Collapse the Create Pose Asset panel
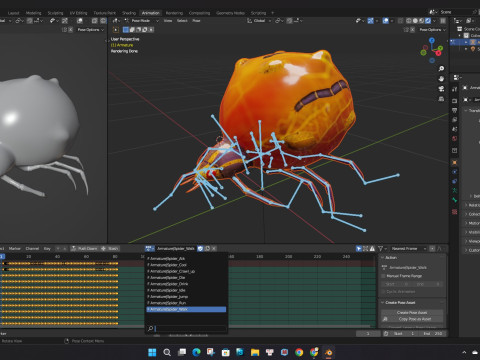This screenshot has height=360, width=480. 383,303
